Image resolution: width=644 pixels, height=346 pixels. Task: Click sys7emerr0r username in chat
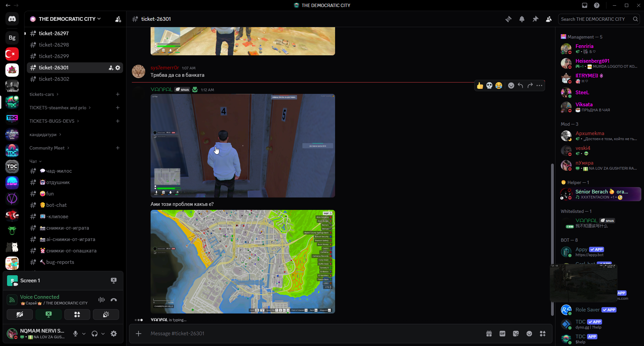click(165, 68)
